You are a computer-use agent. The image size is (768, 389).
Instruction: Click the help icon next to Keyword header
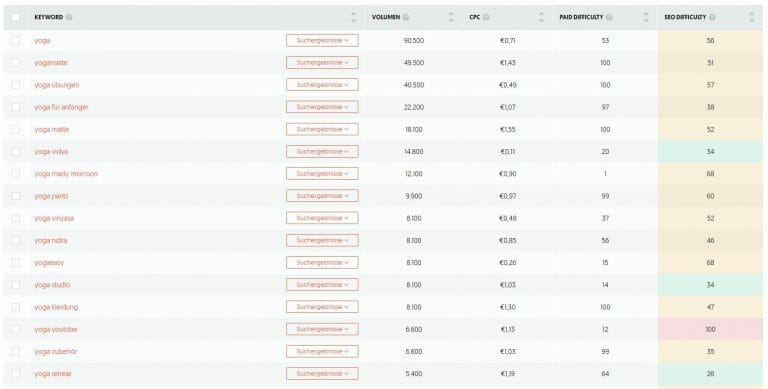[69, 17]
